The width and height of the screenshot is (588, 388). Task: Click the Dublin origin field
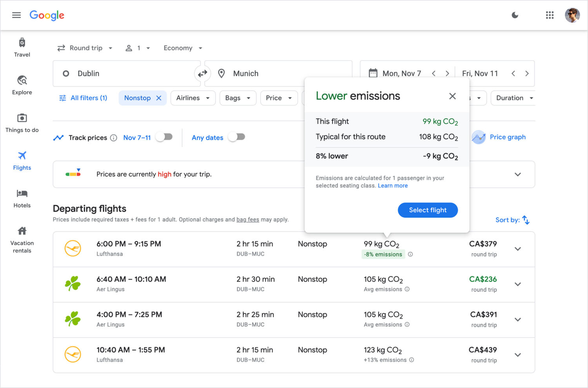click(x=125, y=74)
